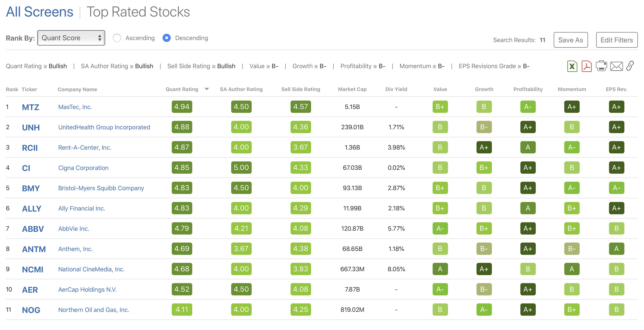644x330 pixels.
Task: Click MTZ Momentum A+ grade badge
Action: click(x=571, y=107)
